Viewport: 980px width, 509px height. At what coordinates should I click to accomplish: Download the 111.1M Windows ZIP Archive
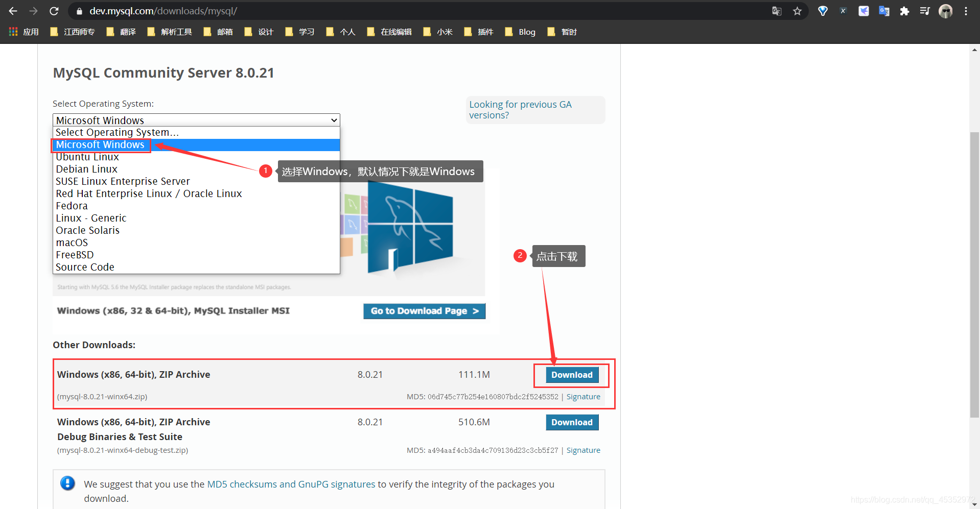click(572, 375)
